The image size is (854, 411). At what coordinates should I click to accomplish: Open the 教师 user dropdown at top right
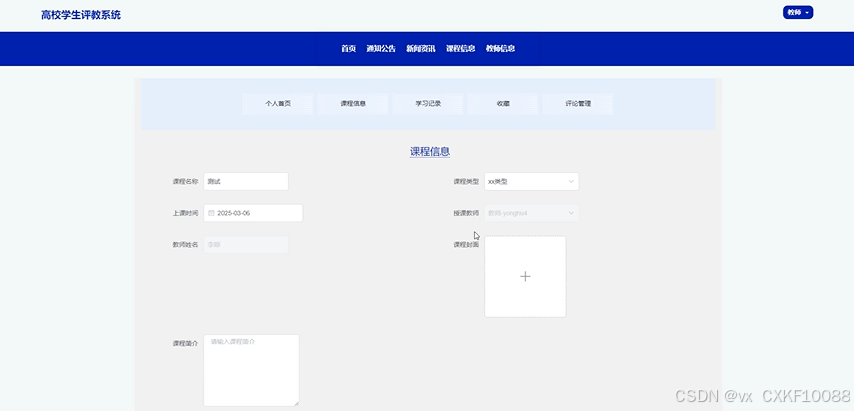(797, 13)
